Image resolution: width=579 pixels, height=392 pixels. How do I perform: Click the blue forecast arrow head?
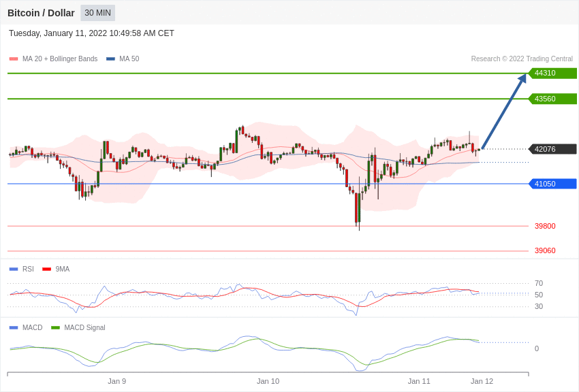pyautogui.click(x=522, y=79)
